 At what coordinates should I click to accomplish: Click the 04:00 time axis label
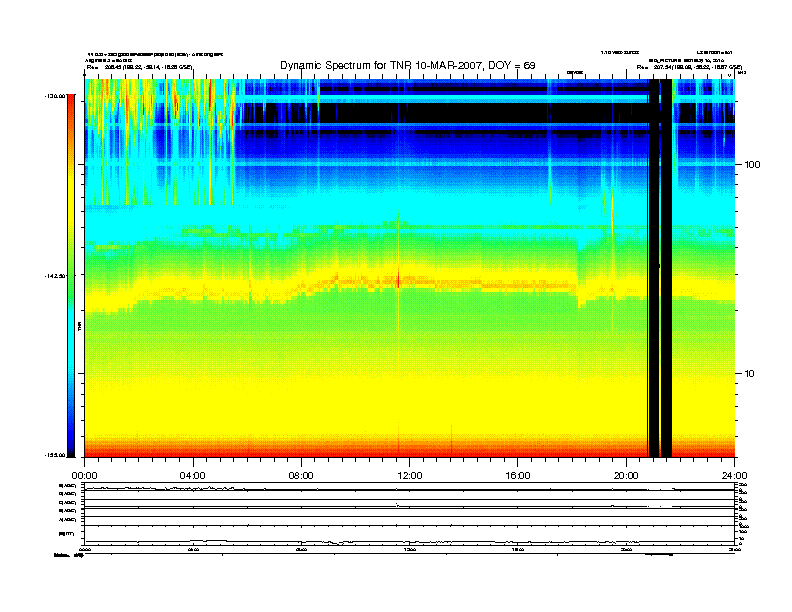pos(193,476)
